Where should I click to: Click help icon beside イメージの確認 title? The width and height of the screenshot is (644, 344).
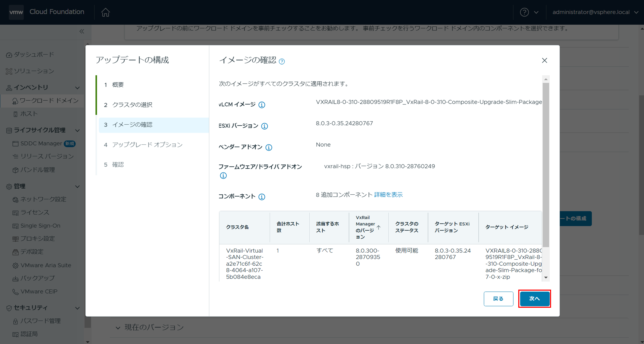282,61
